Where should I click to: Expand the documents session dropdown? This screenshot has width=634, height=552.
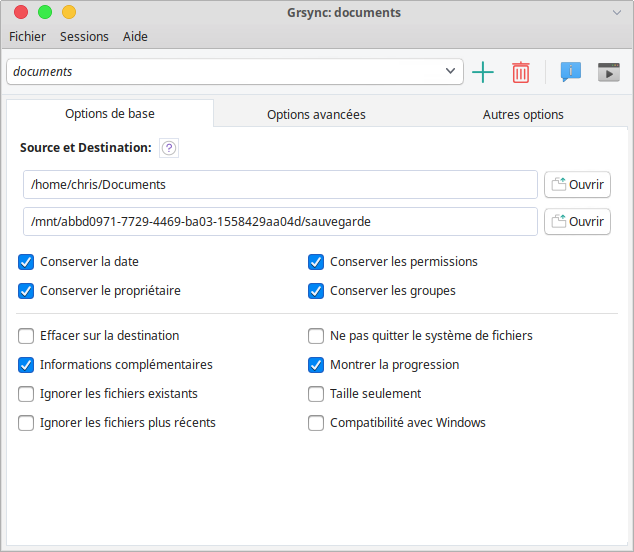pyautogui.click(x=450, y=72)
